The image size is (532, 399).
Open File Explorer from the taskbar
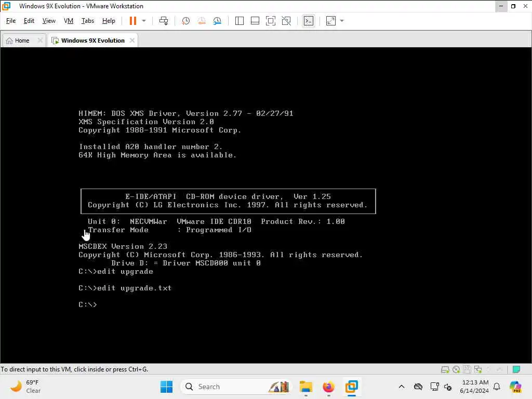point(305,387)
